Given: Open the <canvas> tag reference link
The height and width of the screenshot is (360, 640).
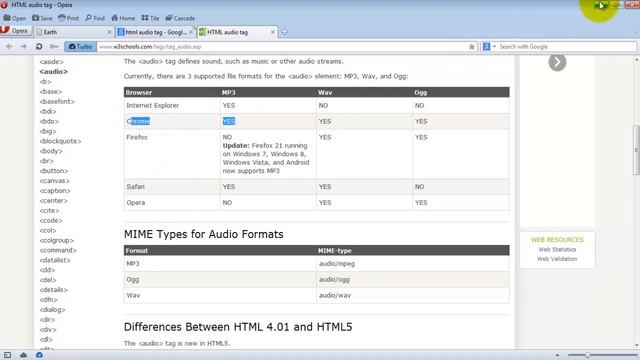Looking at the screenshot, I should pyautogui.click(x=55, y=180).
